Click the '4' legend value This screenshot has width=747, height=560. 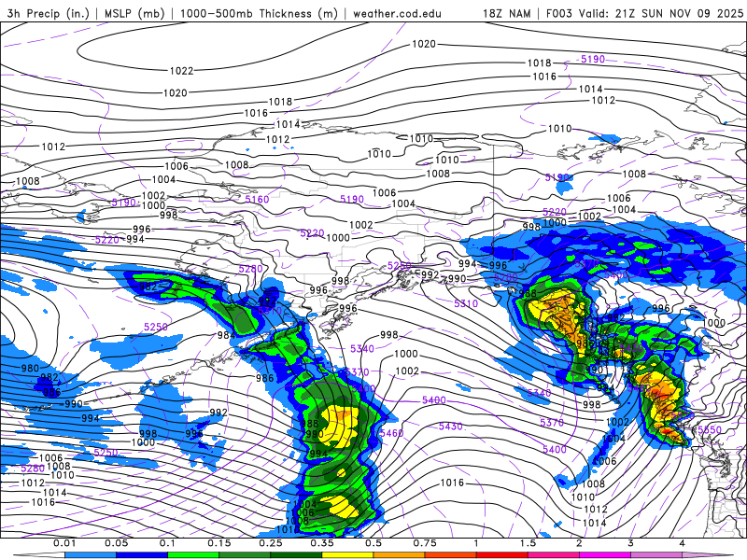[x=683, y=543]
